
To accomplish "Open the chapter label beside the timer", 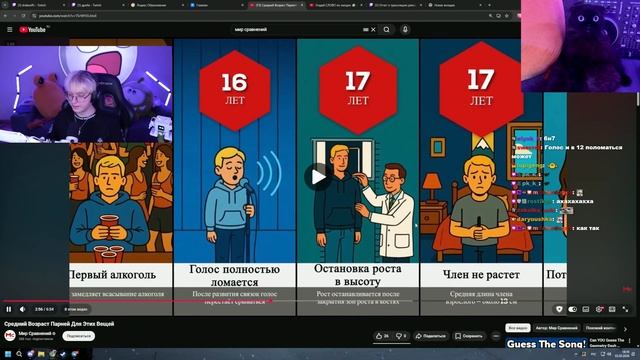I will (76, 309).
